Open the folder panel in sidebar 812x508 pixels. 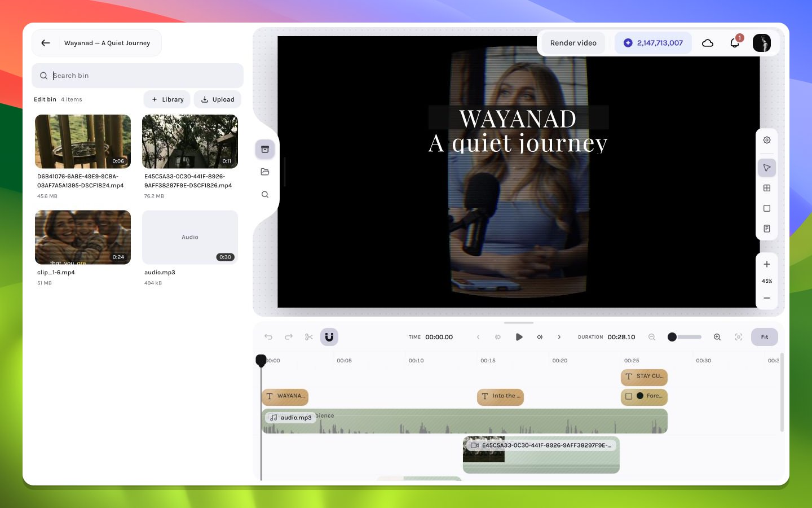(x=265, y=172)
